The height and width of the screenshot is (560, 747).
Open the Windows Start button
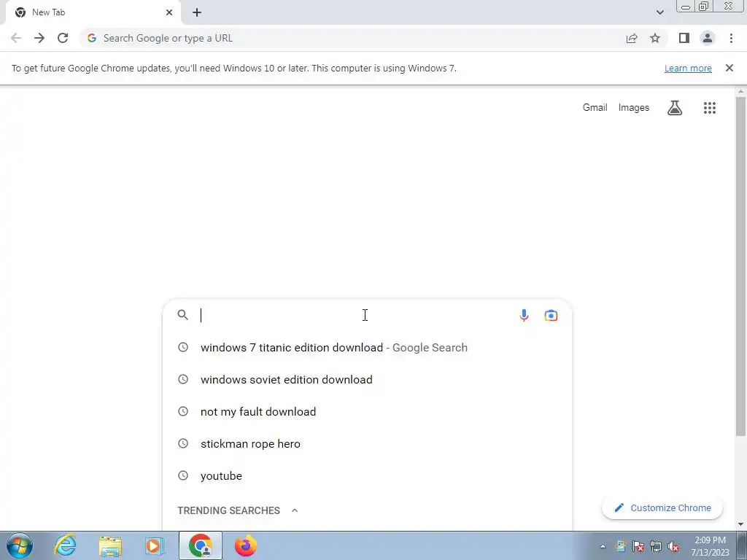[x=20, y=545]
